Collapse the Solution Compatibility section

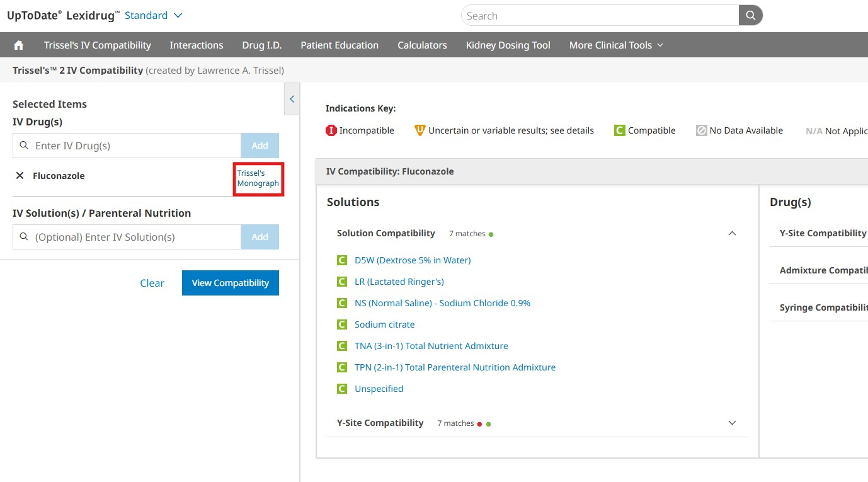tap(732, 233)
